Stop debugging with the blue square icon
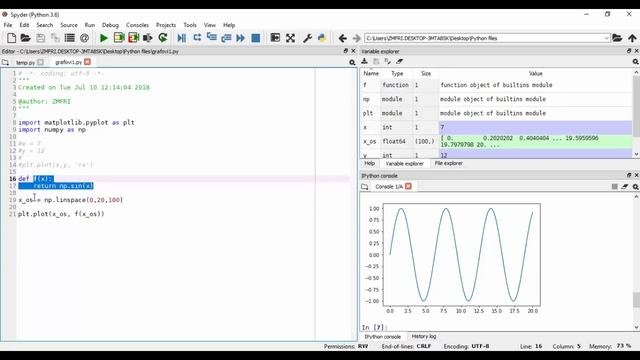The height and width of the screenshot is (360, 640). (x=256, y=38)
